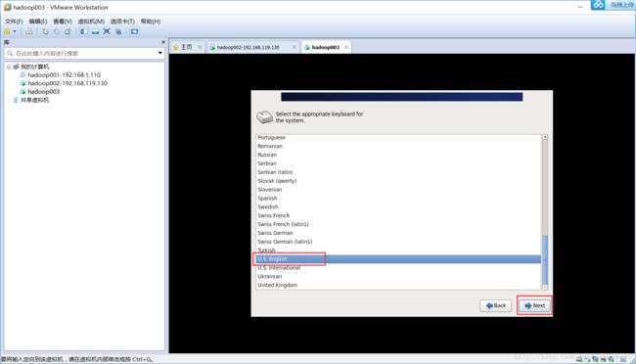
Task: Click the Unity mode toolbar icon
Action: pos(118,31)
